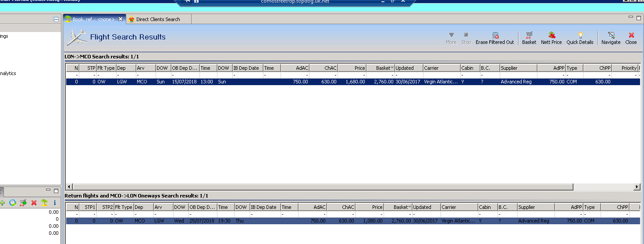Viewport: 644px width, 244px height.
Task: Select return flight dated 25/07/2018
Action: (353, 221)
